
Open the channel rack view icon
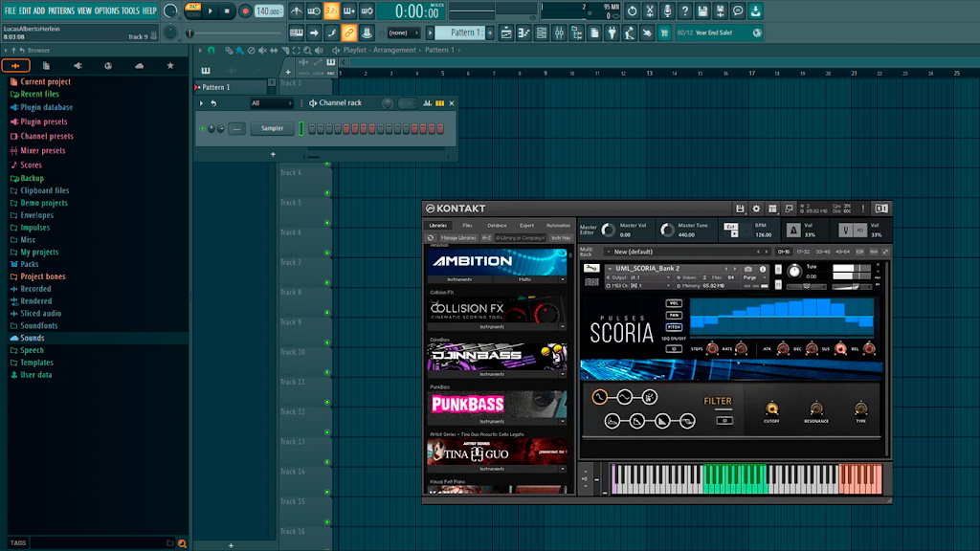tap(542, 33)
